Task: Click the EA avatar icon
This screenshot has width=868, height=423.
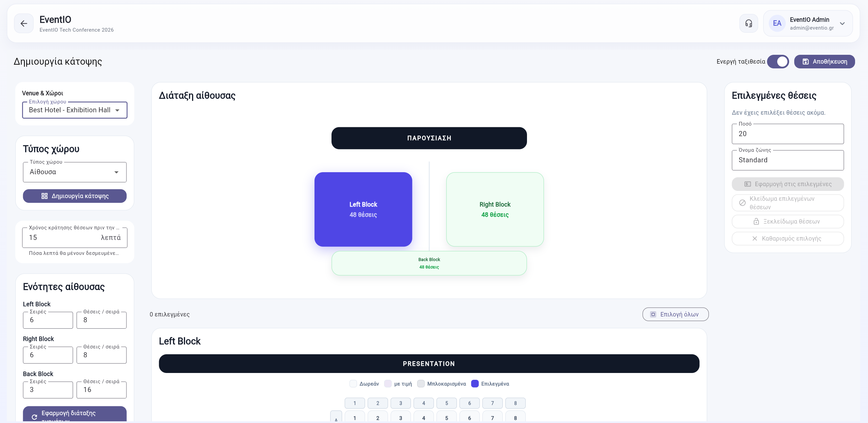Action: pyautogui.click(x=777, y=23)
